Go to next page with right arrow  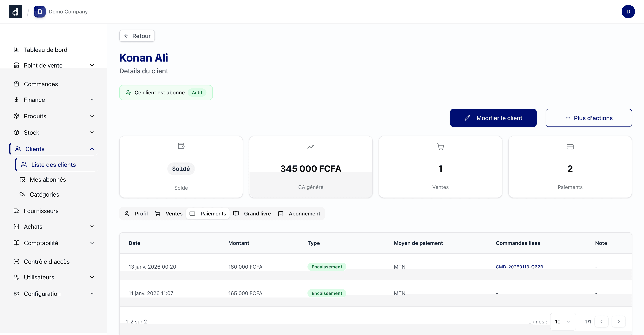point(619,322)
